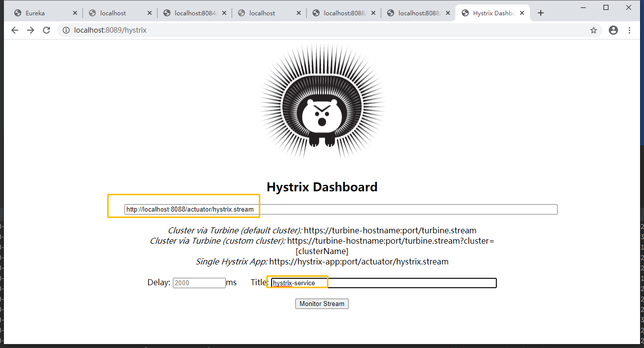
Task: Click the Hystrix Dashboard heading
Action: coord(322,187)
